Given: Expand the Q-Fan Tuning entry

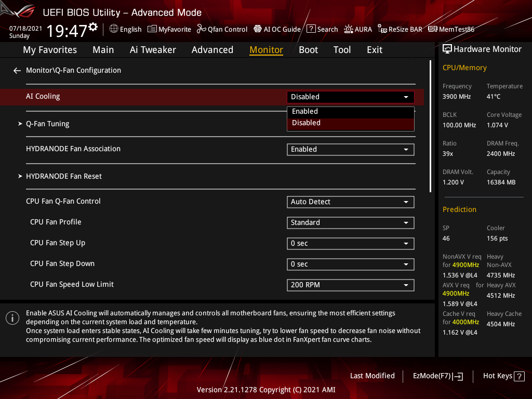Looking at the screenshot, I should click(47, 124).
